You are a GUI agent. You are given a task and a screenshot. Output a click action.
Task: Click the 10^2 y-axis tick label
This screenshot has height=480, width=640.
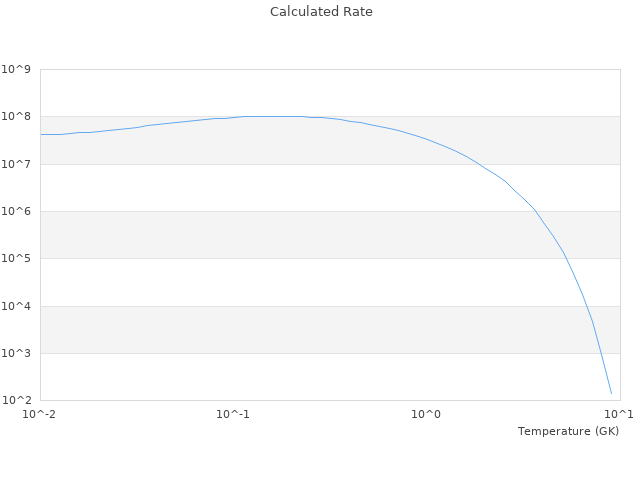pos(17,401)
